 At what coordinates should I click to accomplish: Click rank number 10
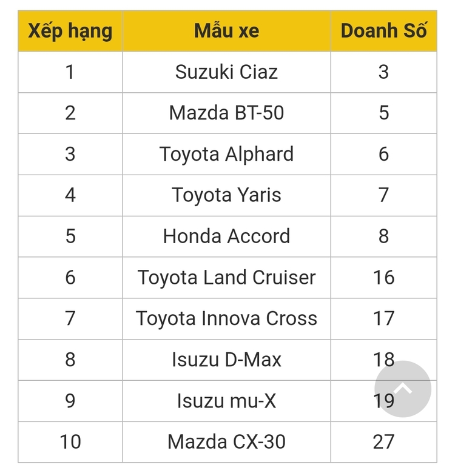[70, 442]
